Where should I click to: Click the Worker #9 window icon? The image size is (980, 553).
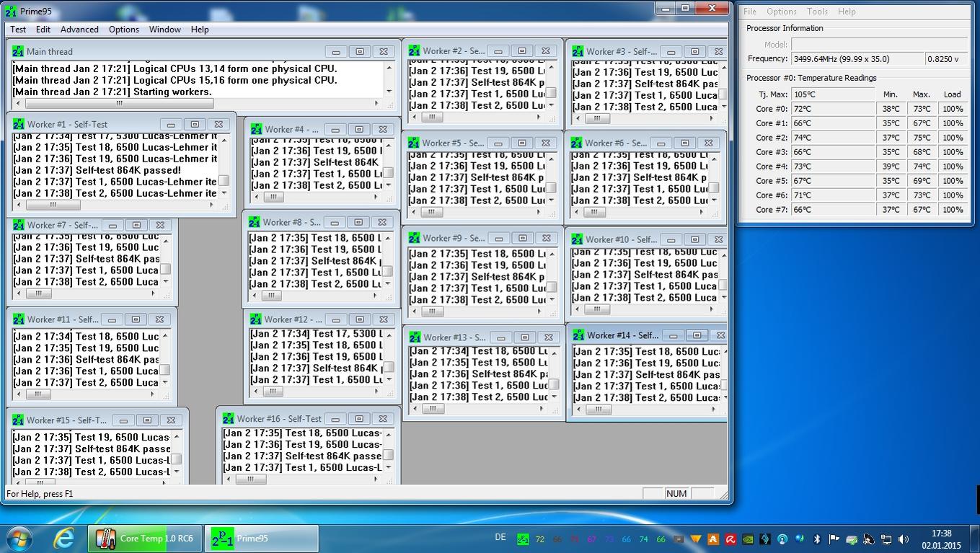tap(414, 238)
